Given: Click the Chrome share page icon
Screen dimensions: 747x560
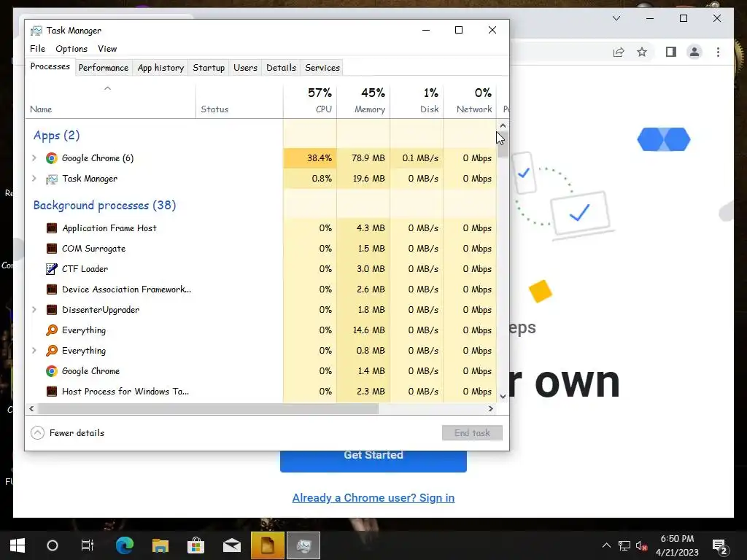Looking at the screenshot, I should pyautogui.click(x=619, y=52).
